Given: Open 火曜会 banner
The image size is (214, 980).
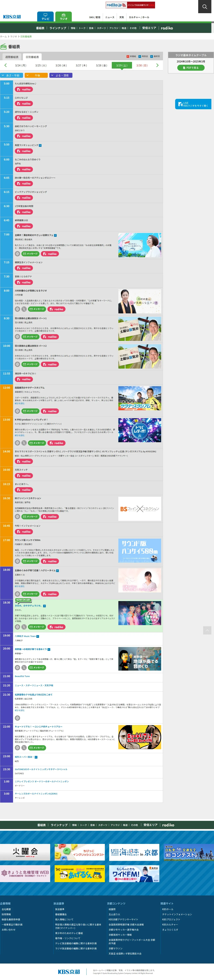Looking at the screenshot, I should (x=25, y=852).
